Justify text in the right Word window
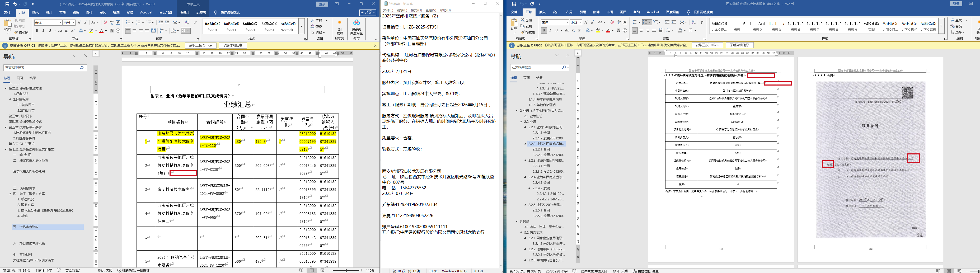This screenshot has width=980, height=273. click(x=654, y=30)
